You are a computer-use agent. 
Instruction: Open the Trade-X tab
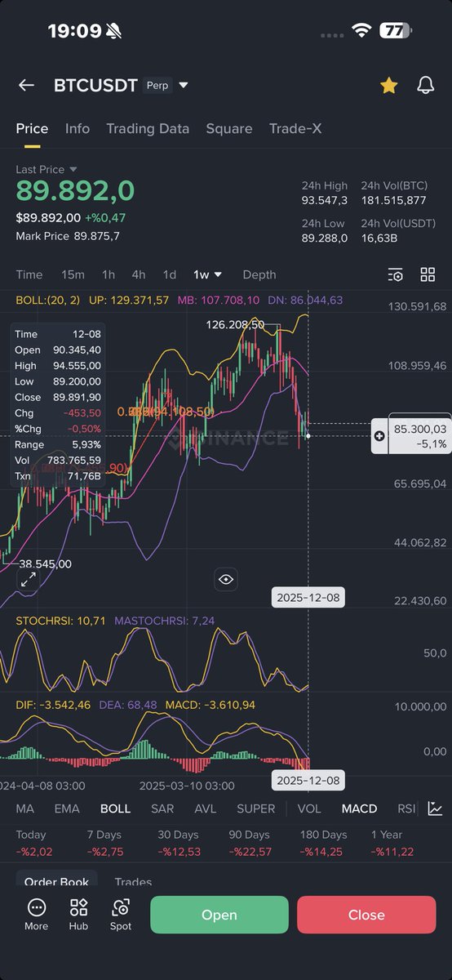pyautogui.click(x=295, y=128)
